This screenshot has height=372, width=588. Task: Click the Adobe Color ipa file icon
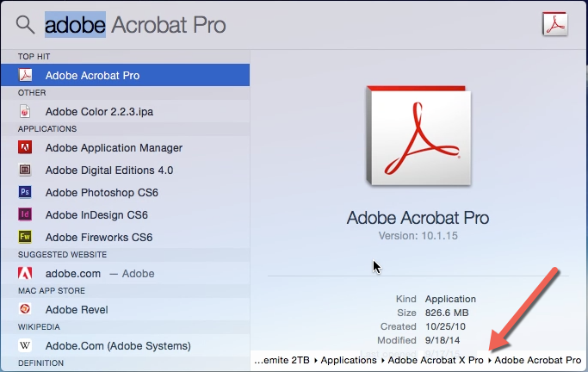pos(25,111)
